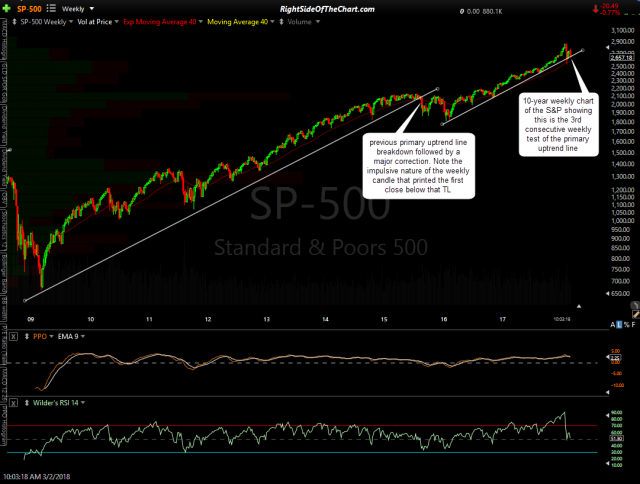This screenshot has width=640, height=484.
Task: Click the 16 year label on date axis
Action: [444, 319]
